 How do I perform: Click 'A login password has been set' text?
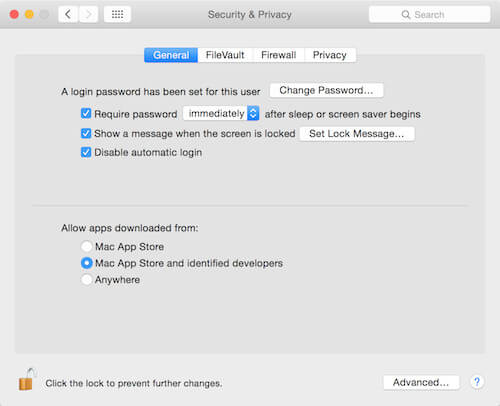point(161,92)
